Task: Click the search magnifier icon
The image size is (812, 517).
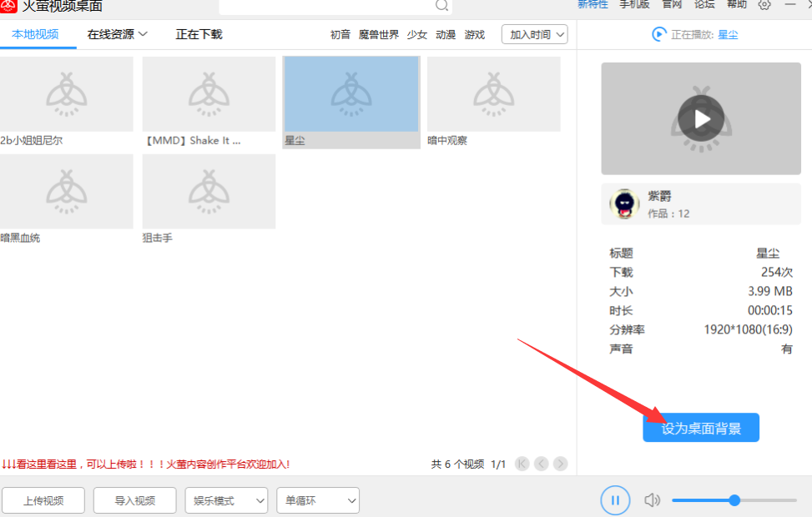Action: point(442,5)
